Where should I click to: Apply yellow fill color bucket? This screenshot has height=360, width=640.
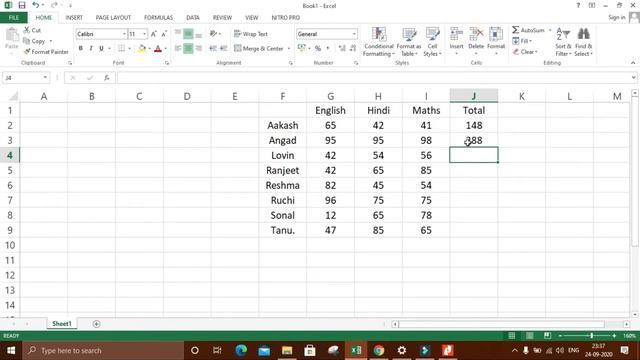(x=142, y=49)
